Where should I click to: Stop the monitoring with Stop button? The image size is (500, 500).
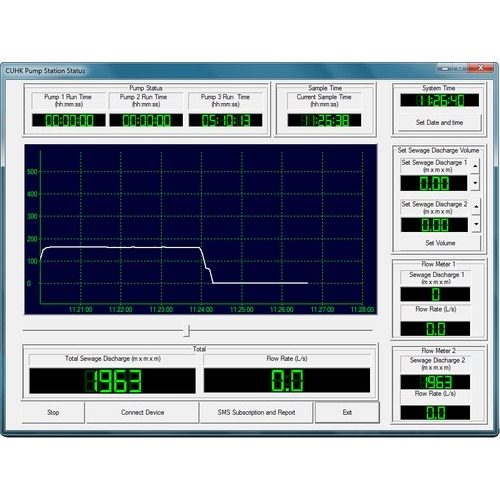(53, 413)
